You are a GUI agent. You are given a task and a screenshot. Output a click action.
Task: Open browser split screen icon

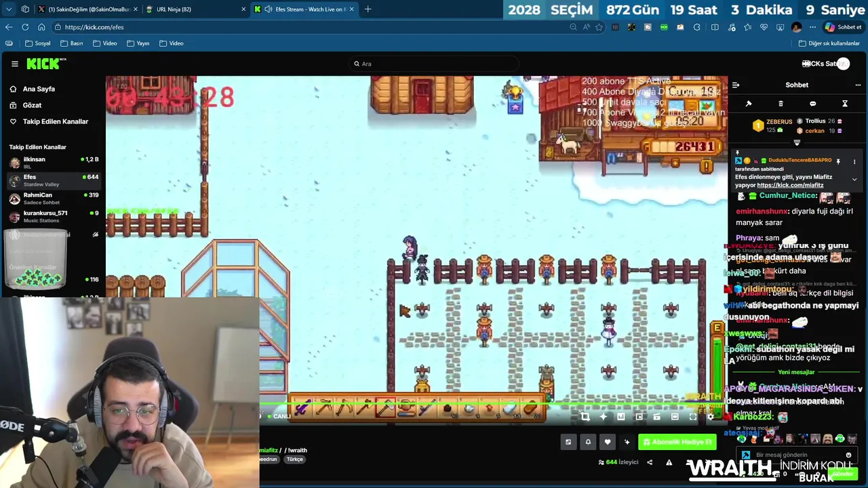715,27
